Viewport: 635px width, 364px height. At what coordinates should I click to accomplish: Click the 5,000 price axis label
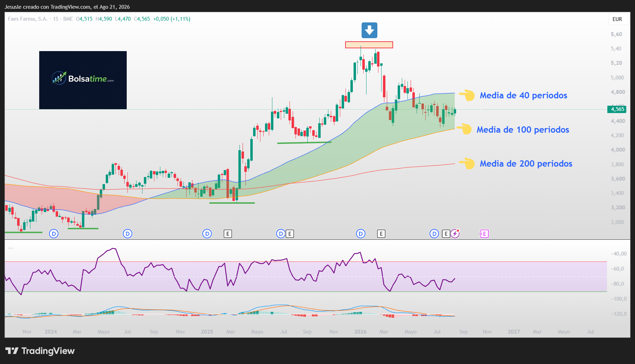click(x=617, y=78)
